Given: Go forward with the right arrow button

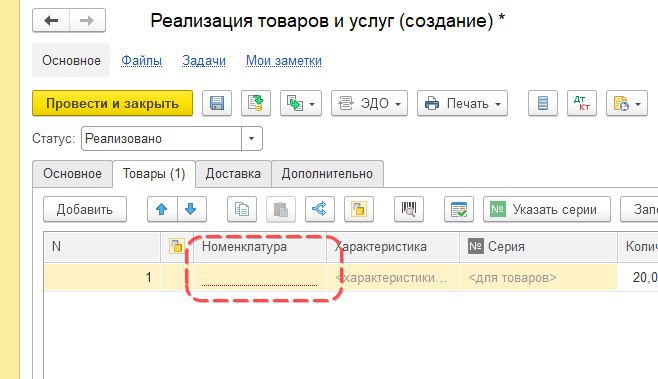Looking at the screenshot, I should tap(87, 20).
